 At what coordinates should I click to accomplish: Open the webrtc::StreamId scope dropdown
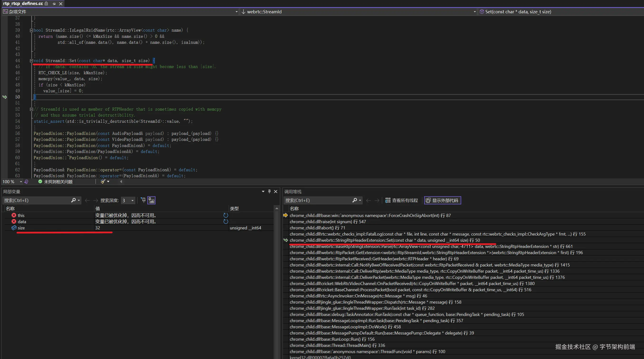(x=475, y=12)
